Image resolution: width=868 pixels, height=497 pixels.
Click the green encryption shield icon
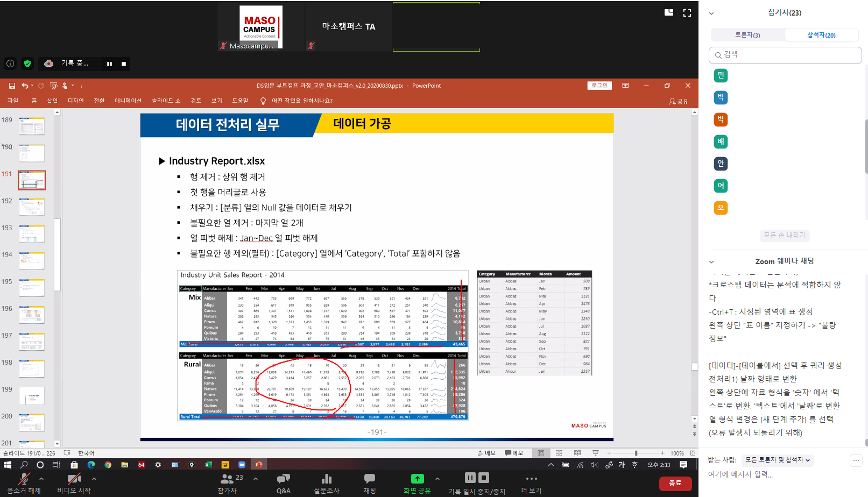pyautogui.click(x=27, y=63)
